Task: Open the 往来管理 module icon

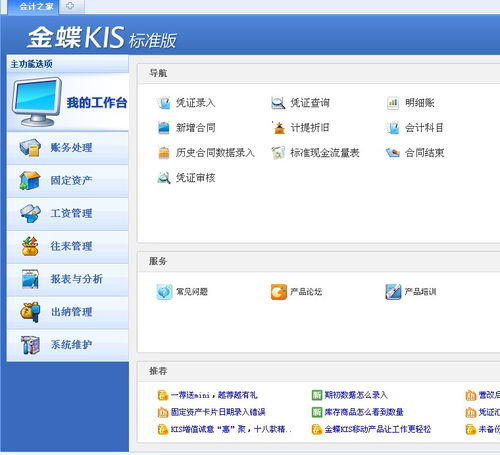Action: [30, 246]
